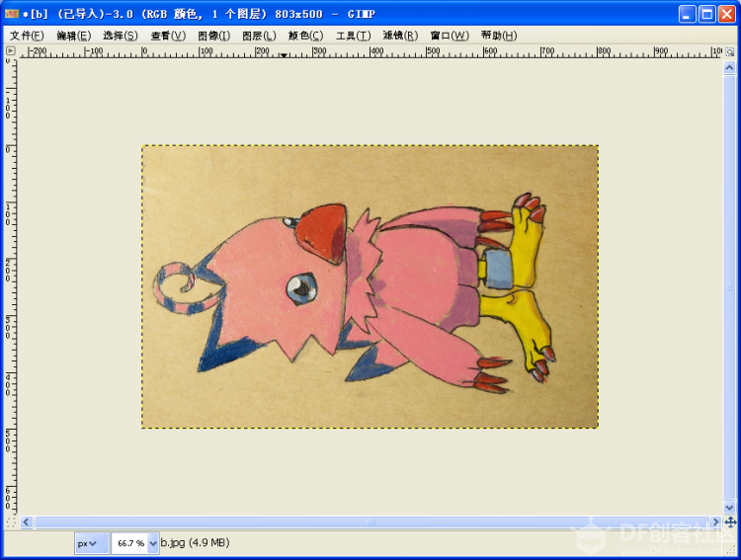Click the navigation cross icon at bottom right
The width and height of the screenshot is (741, 560).
[730, 522]
